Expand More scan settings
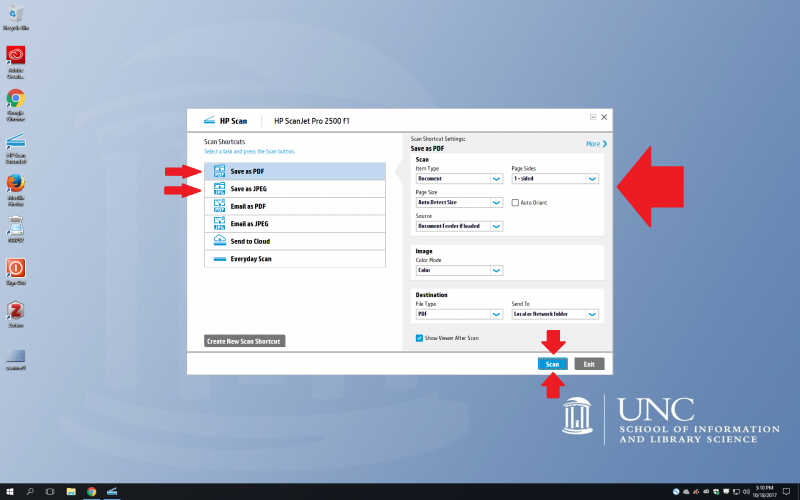 [596, 144]
